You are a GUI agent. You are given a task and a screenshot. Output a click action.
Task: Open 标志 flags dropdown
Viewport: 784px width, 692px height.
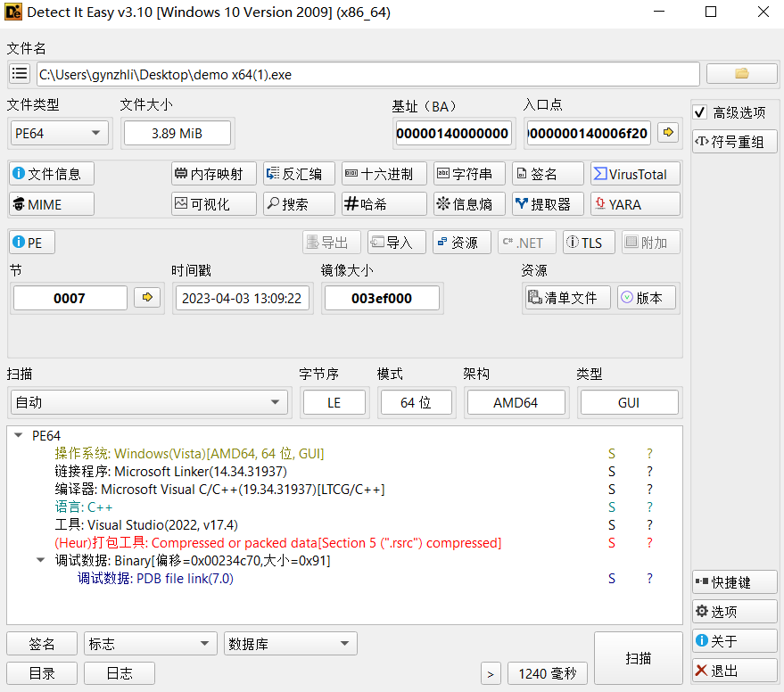tap(151, 644)
